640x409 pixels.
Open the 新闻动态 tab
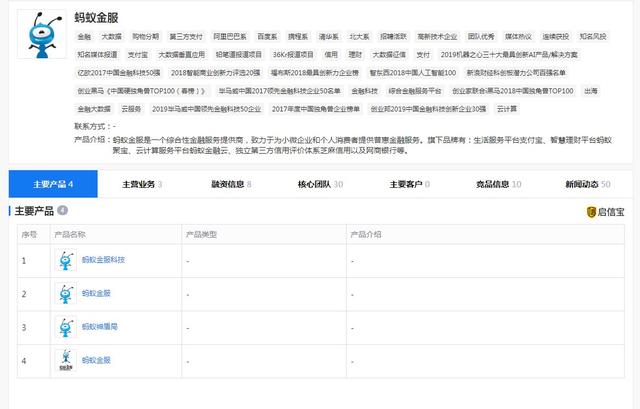tap(587, 184)
